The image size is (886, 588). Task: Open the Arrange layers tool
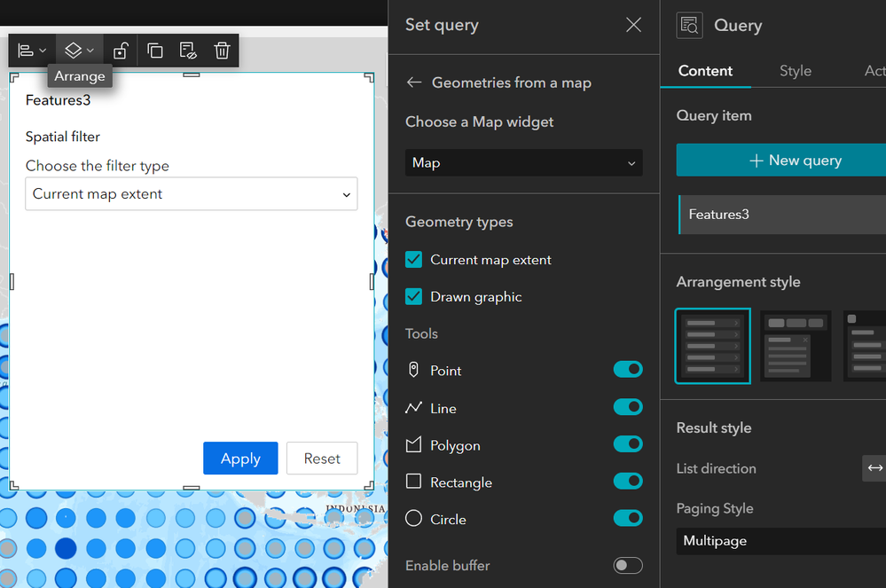[79, 51]
